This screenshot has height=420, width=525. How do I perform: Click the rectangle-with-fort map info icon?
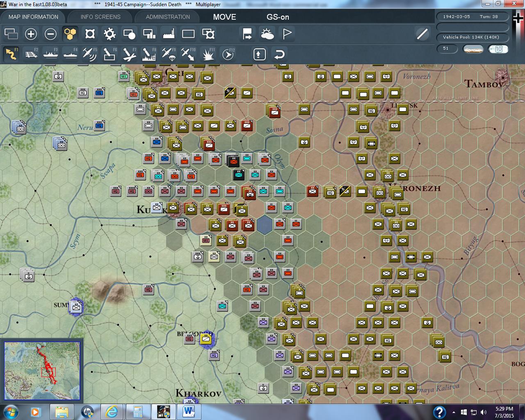pyautogui.click(x=208, y=34)
